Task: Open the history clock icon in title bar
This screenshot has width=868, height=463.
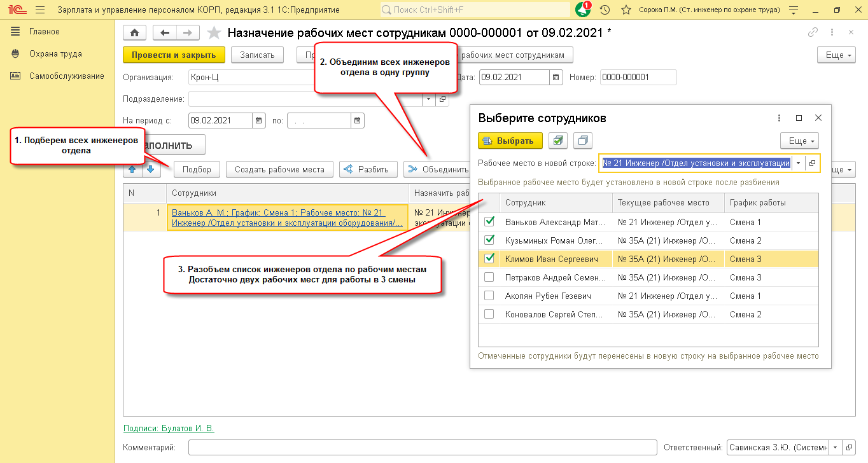Action: click(x=605, y=10)
